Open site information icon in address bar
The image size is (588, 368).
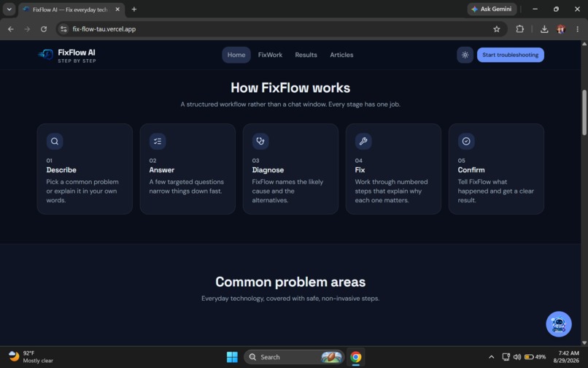point(63,29)
